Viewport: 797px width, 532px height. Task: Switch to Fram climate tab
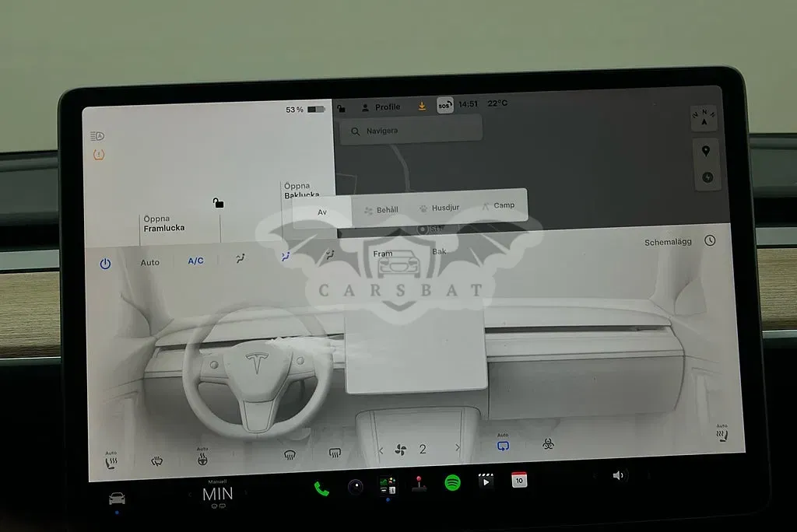coord(383,254)
